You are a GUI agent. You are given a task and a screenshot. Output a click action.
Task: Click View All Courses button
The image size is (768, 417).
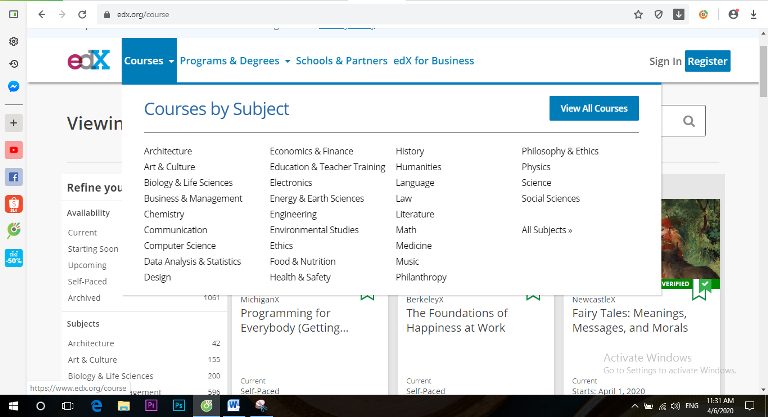click(594, 108)
